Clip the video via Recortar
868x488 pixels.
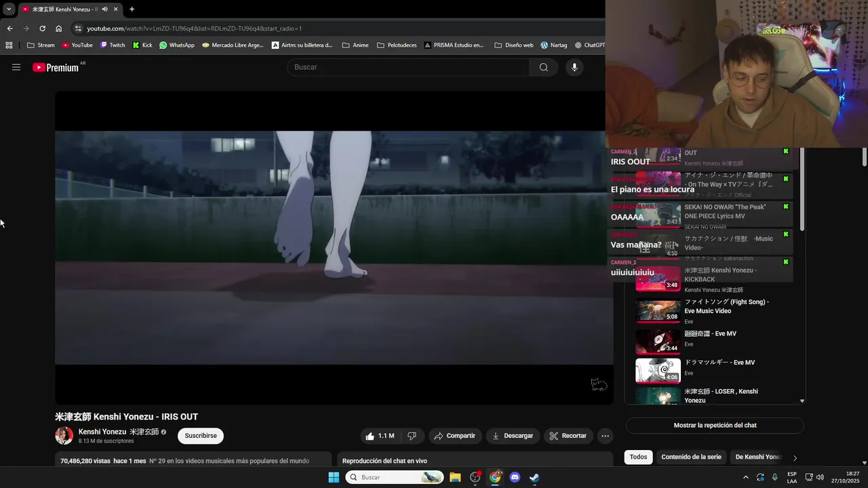point(568,436)
